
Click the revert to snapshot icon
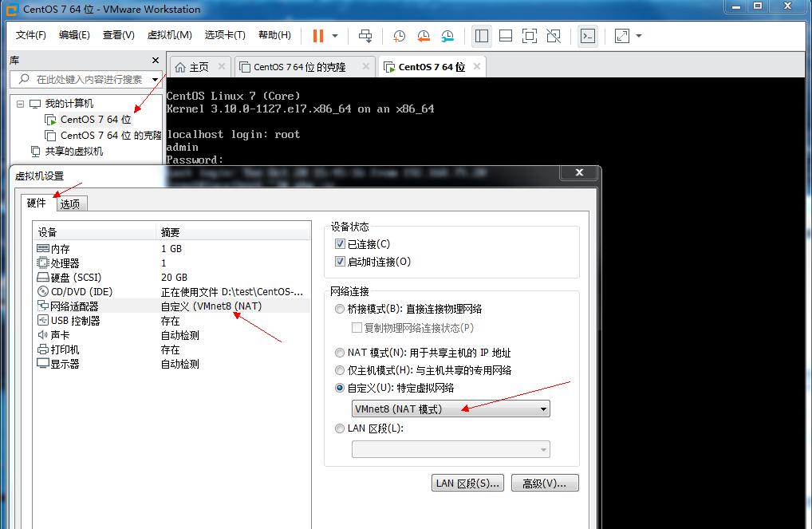(423, 36)
